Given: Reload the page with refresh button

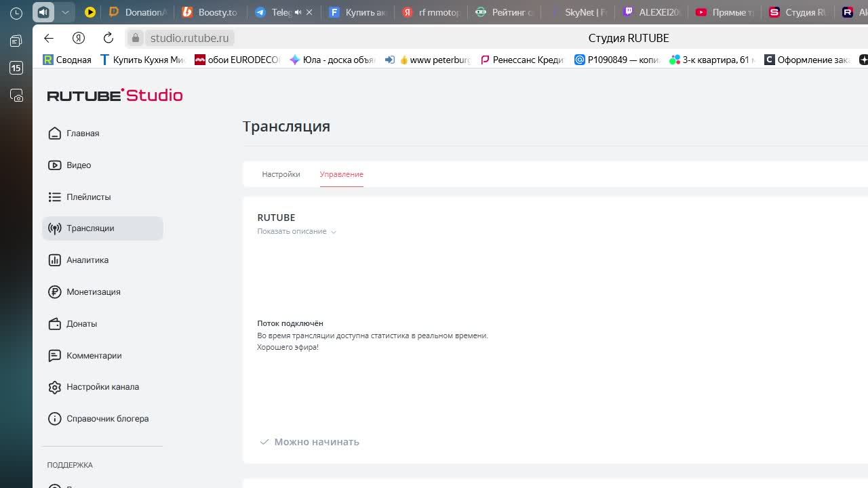Looking at the screenshot, I should tap(108, 38).
